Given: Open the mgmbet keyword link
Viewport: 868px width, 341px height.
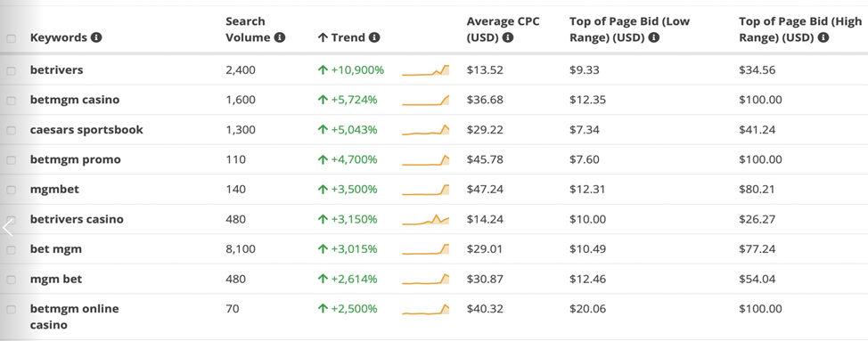Looking at the screenshot, I should [54, 190].
